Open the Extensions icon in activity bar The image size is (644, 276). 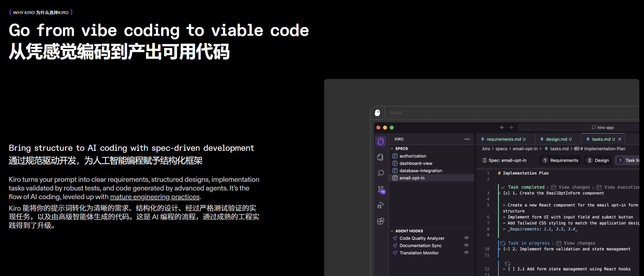point(381,221)
